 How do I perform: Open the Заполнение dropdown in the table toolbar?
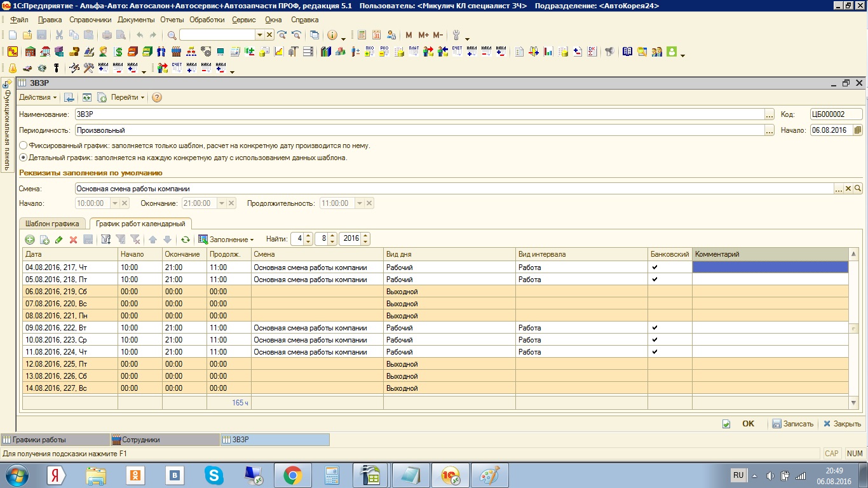[x=226, y=240]
